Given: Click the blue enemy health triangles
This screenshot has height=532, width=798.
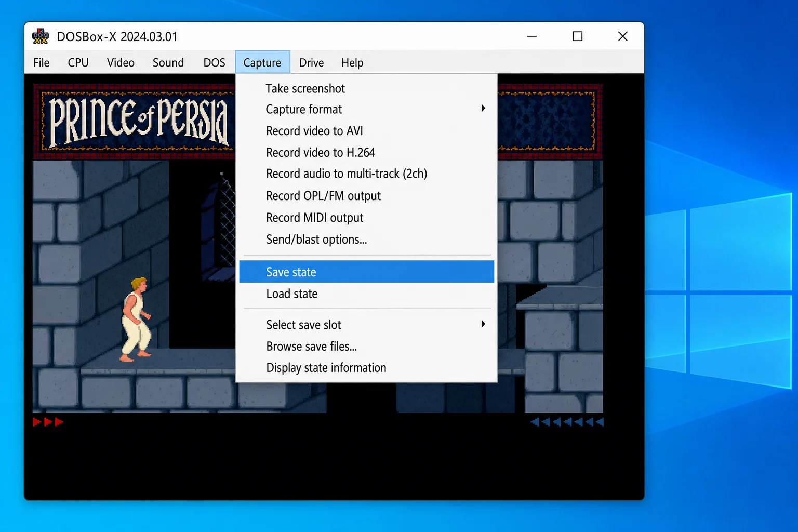Looking at the screenshot, I should click(567, 422).
